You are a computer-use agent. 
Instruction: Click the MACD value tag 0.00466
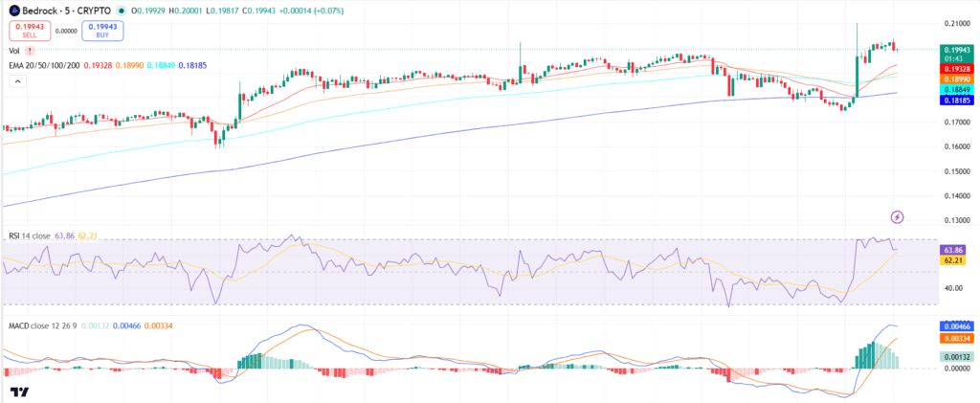pyautogui.click(x=956, y=326)
